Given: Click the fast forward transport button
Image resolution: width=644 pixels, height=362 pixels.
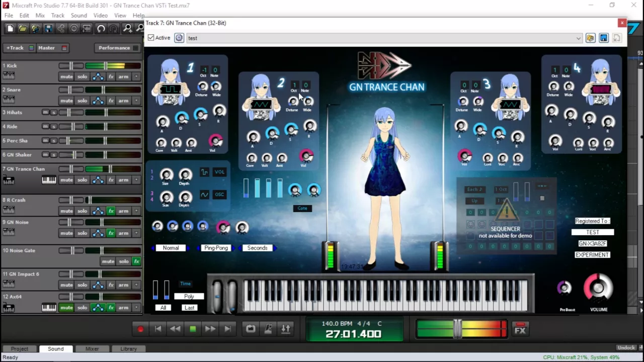Looking at the screenshot, I should 210,329.
